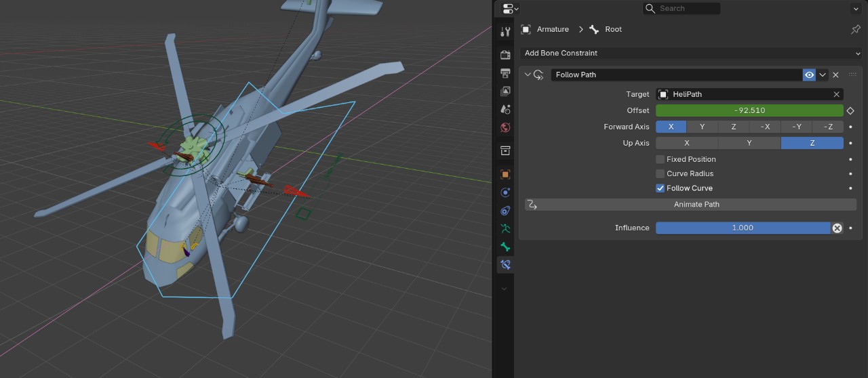This screenshot has height=378, width=868.
Task: Open the Bone properties tab
Action: (x=505, y=247)
